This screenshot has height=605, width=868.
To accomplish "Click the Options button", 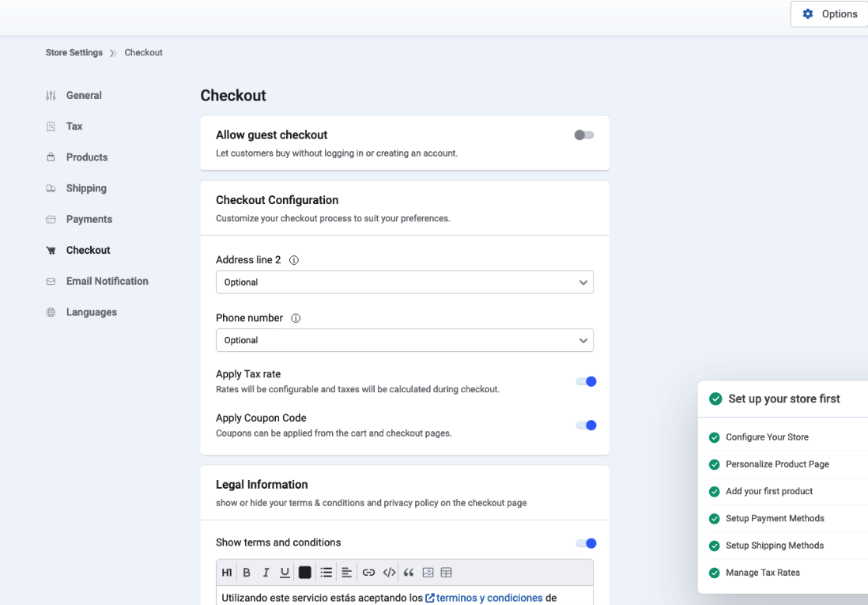I will (829, 14).
